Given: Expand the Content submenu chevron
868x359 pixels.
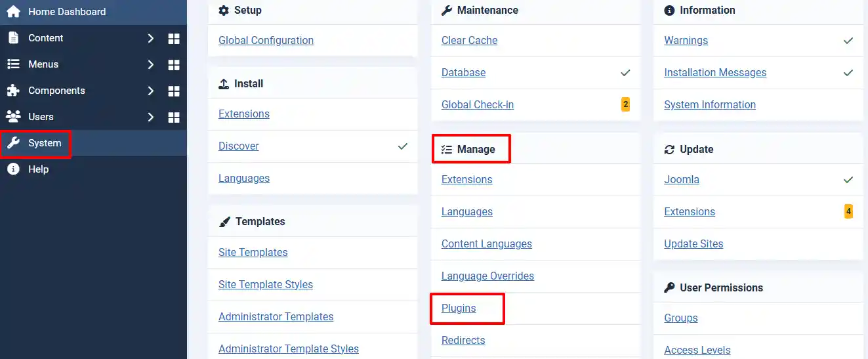Looking at the screenshot, I should click(x=150, y=38).
